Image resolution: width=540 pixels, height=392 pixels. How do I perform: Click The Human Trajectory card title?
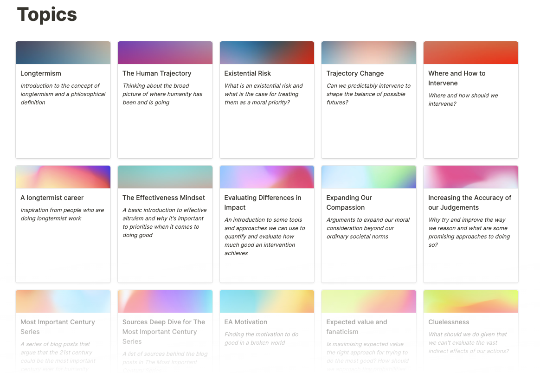click(157, 73)
